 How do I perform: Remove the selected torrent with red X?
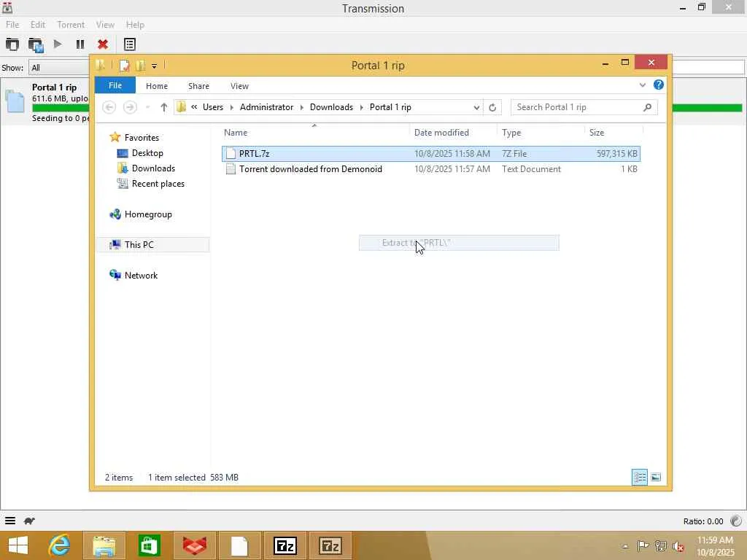[102, 44]
